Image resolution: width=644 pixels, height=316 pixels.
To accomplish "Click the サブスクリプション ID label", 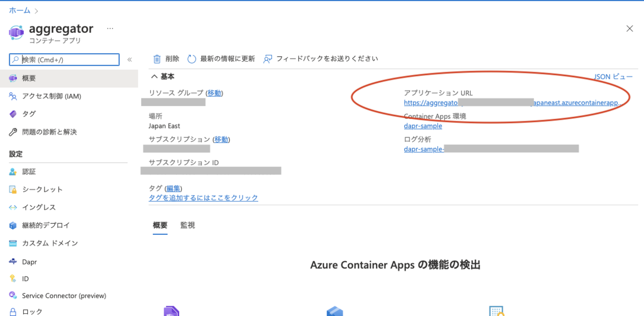I will (x=184, y=163).
